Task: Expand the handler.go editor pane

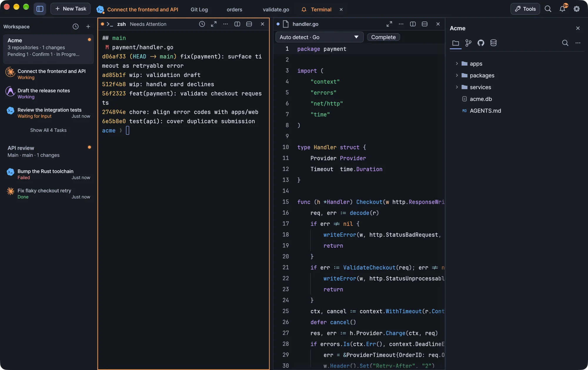Action: coord(389,24)
